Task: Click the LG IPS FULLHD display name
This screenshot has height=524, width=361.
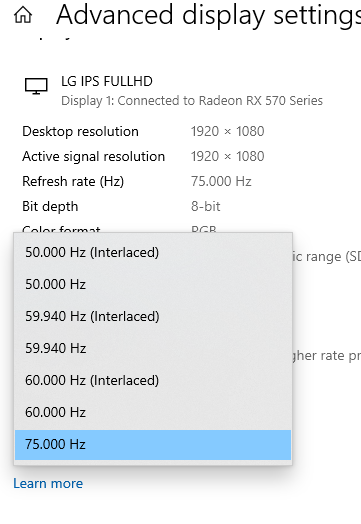Action: point(107,81)
